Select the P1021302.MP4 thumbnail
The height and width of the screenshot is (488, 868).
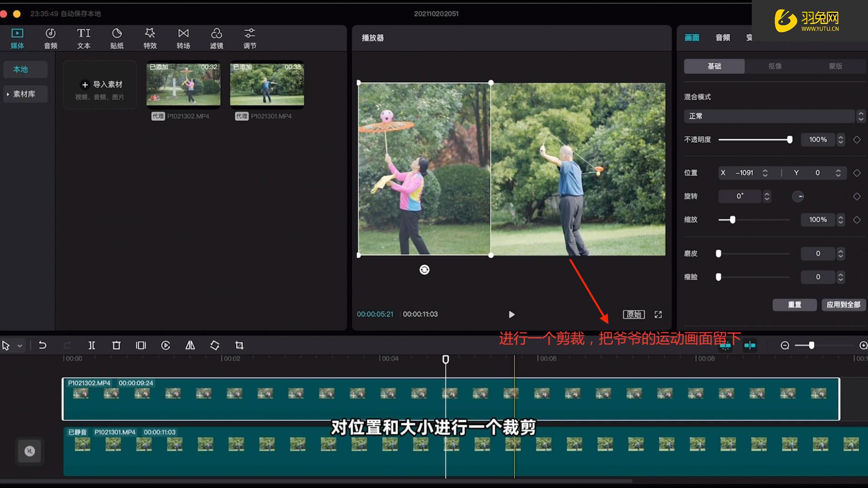[x=184, y=84]
